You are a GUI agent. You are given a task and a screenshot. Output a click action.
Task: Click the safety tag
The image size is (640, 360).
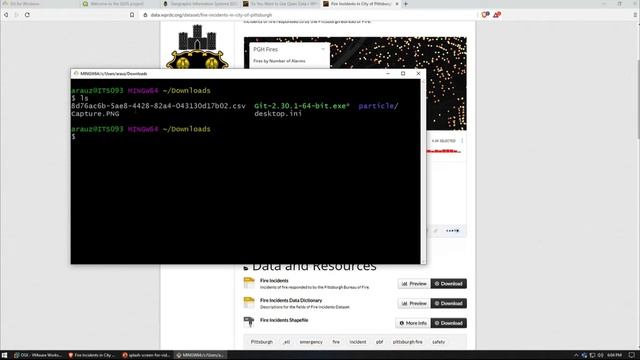(x=438, y=342)
